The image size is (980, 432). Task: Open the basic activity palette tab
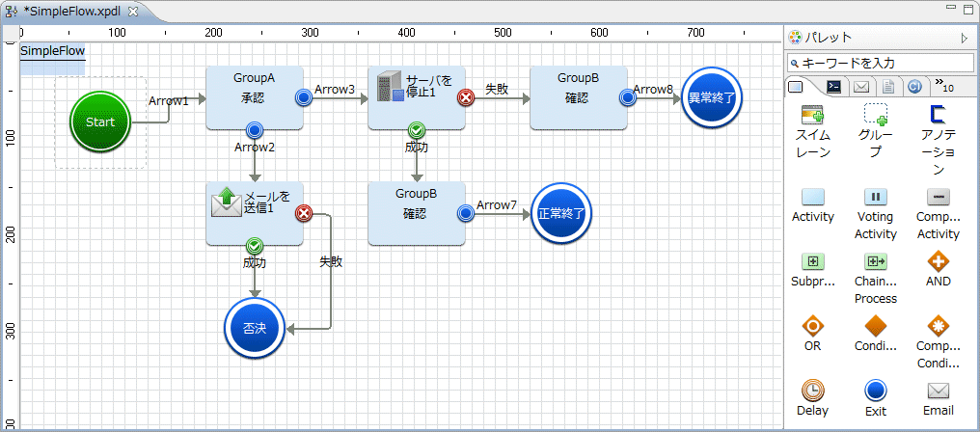point(797,87)
